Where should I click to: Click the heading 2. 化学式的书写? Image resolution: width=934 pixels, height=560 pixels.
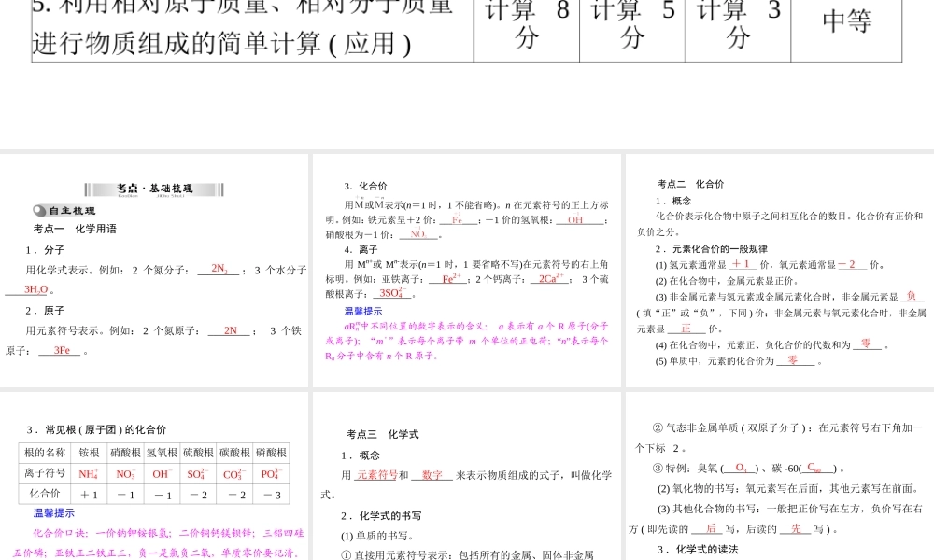[381, 515]
